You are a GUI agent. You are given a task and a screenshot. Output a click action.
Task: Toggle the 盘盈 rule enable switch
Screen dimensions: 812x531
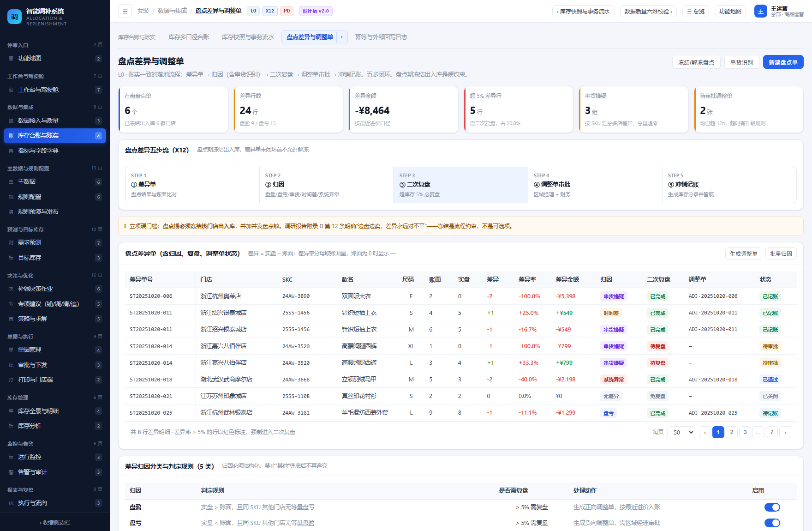click(x=772, y=507)
